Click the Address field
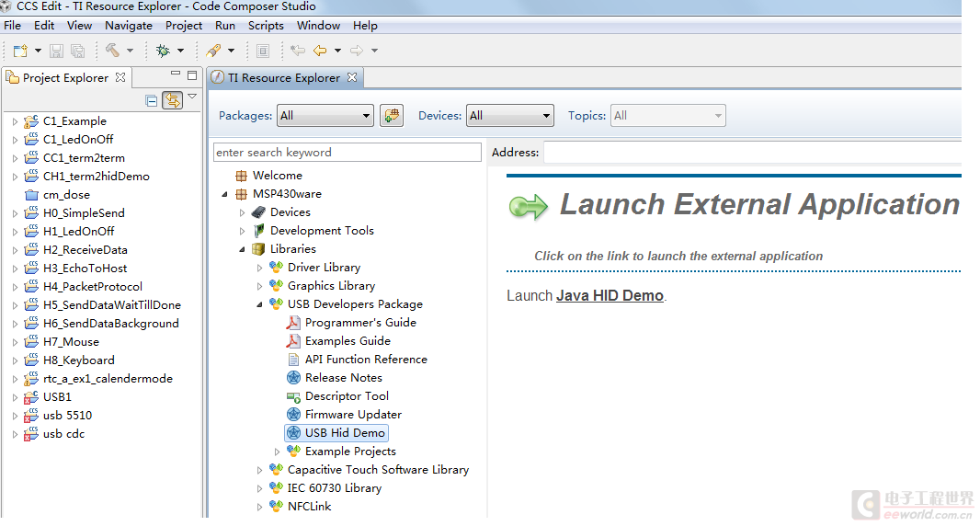This screenshot has width=980, height=526. click(753, 153)
